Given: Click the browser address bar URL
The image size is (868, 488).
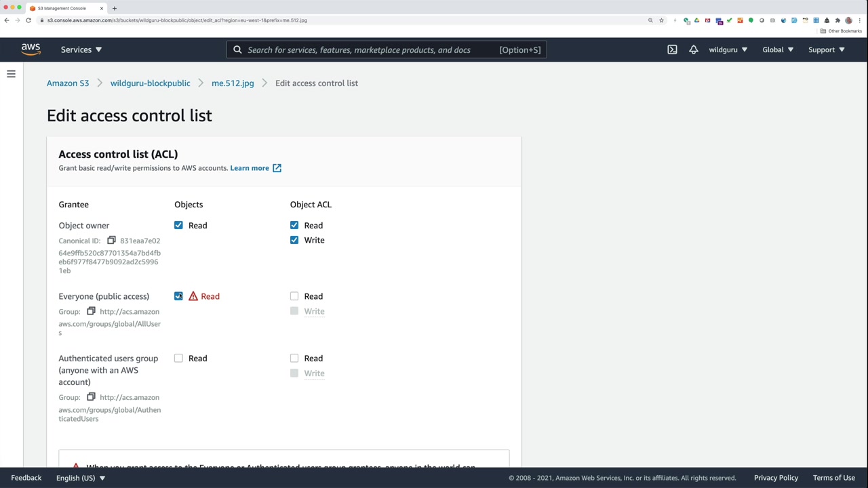Looking at the screenshot, I should tap(177, 20).
